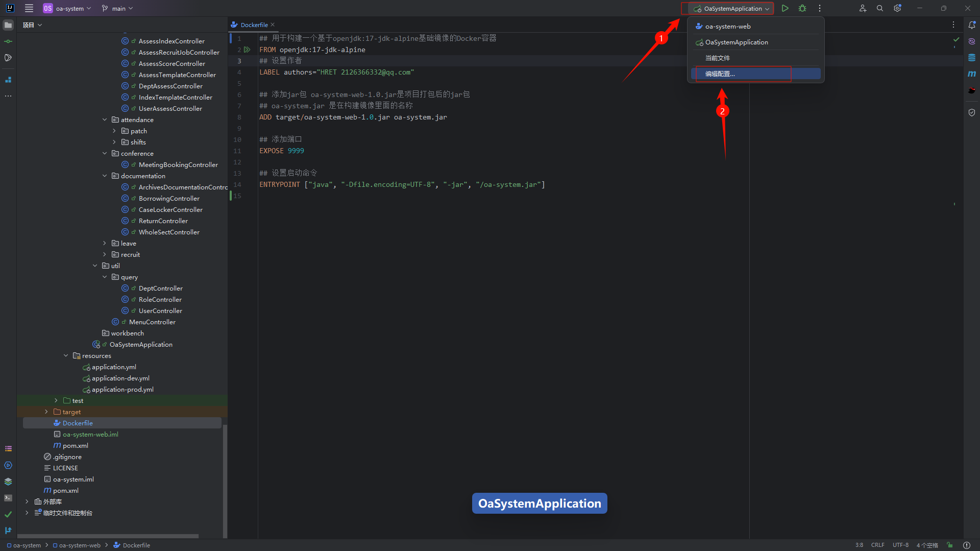Open the Build layers tool window
This screenshot has width=980, height=551.
point(8,482)
